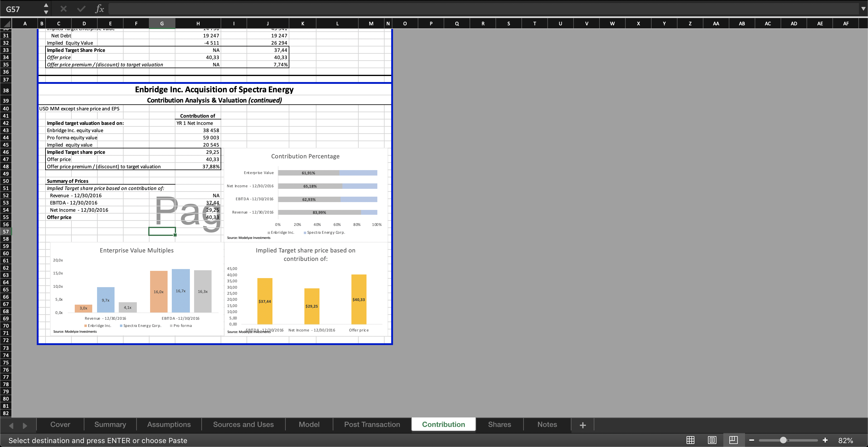Select row 57 header
The height and width of the screenshot is (447, 868).
(6, 232)
